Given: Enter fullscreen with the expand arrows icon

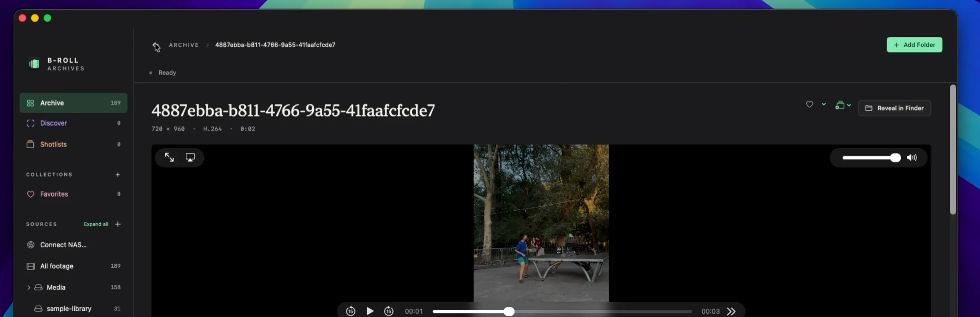Looking at the screenshot, I should pos(169,157).
